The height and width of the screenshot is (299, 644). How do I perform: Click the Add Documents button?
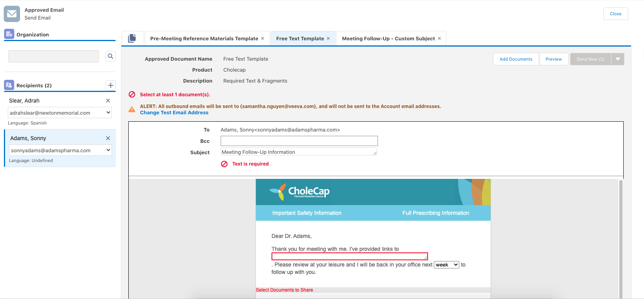(516, 59)
